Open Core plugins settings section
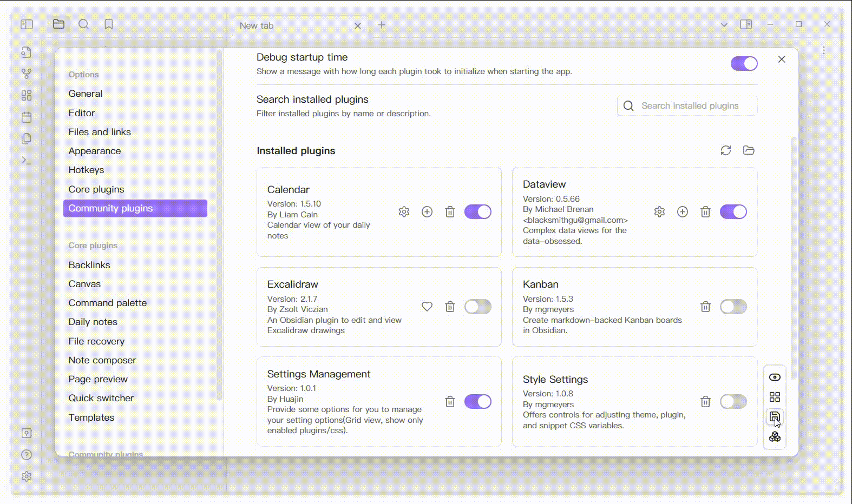Screen dimensions: 852x504 [x=135, y=189]
